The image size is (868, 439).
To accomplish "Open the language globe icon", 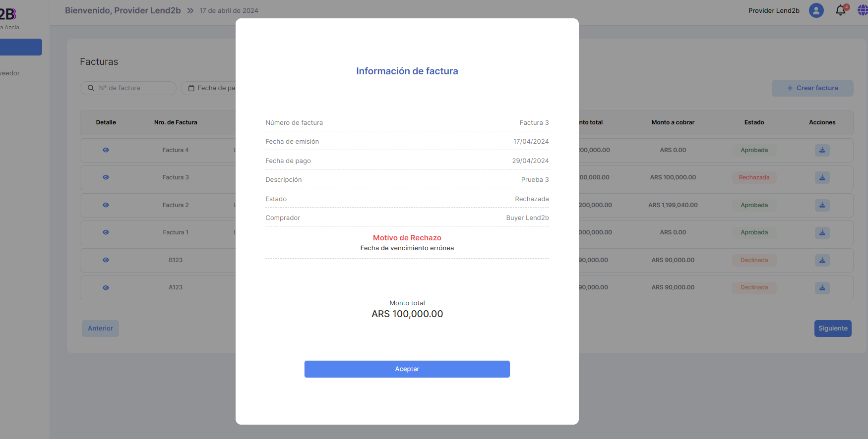I will click(x=862, y=10).
